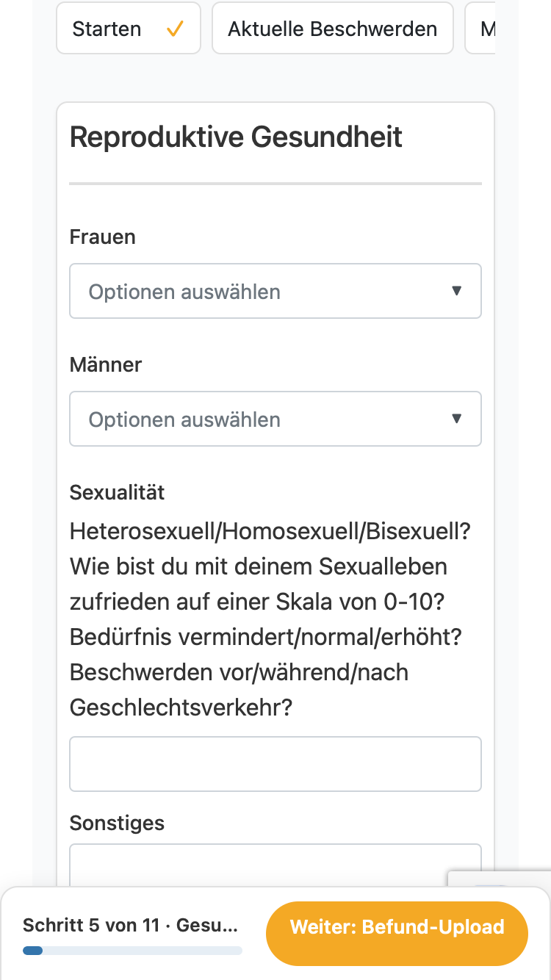Go to the Starten step tab
The width and height of the screenshot is (551, 980).
129,29
